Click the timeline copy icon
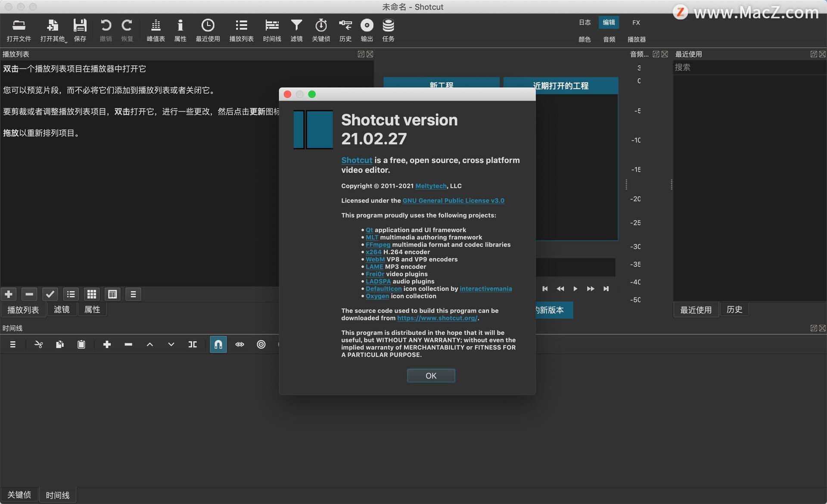 [60, 345]
